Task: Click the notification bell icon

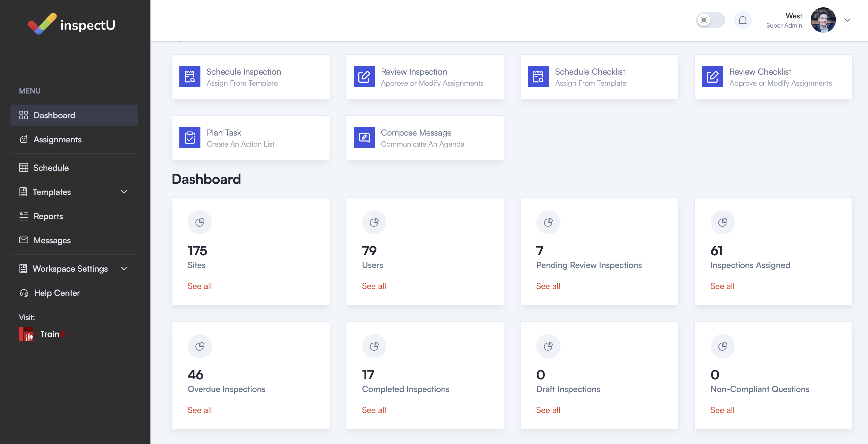Action: (742, 20)
